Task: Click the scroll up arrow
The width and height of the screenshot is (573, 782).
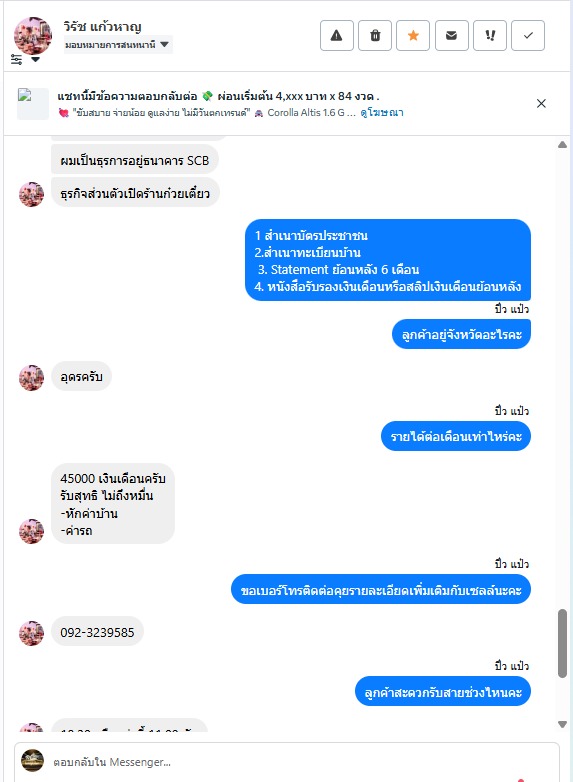Action: (x=563, y=145)
